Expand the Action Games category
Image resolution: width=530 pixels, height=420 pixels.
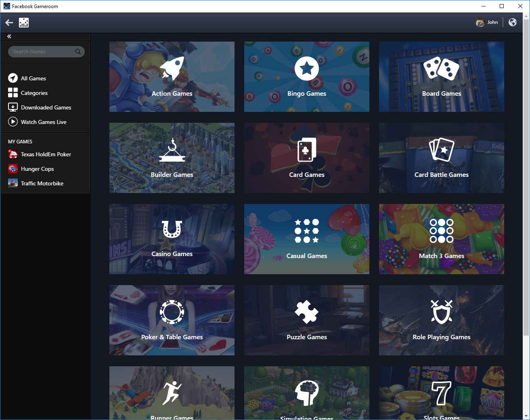[172, 76]
